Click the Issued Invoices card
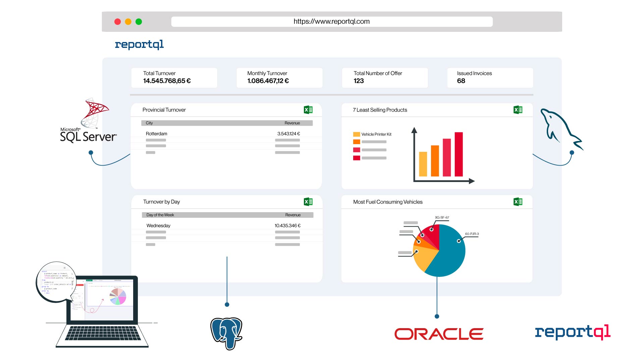Viewport: 644px width, 362px height. pyautogui.click(x=490, y=77)
